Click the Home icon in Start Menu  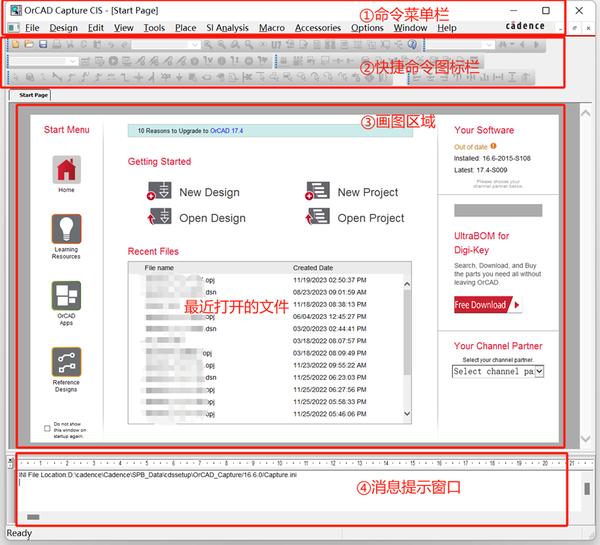(66, 170)
